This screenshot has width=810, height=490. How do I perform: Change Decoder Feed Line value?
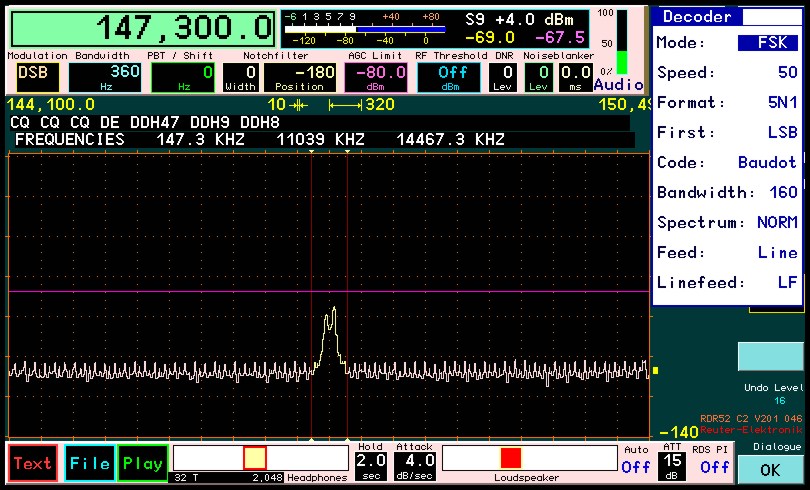pyautogui.click(x=777, y=252)
